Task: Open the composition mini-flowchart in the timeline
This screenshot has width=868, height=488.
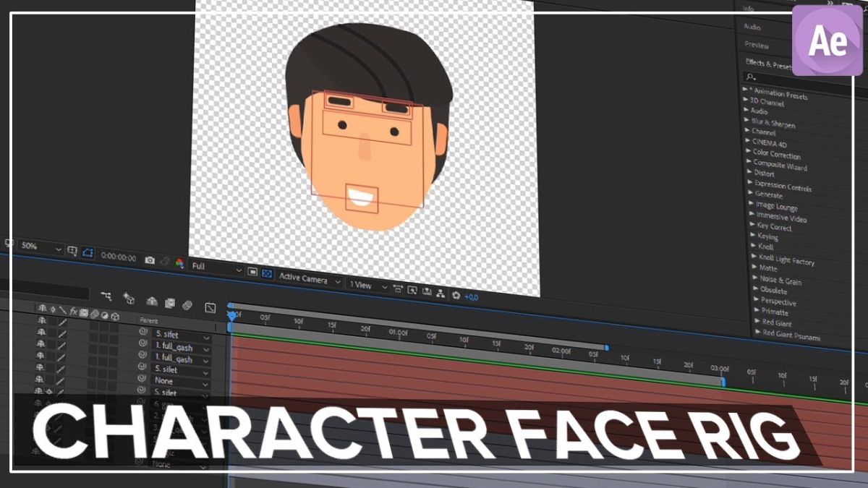Action: [106, 296]
